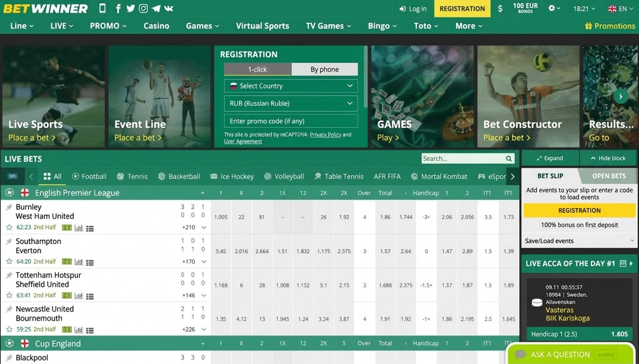Viewport: 639px width, 364px height.
Task: Open the Casino menu item
Action: (x=156, y=26)
